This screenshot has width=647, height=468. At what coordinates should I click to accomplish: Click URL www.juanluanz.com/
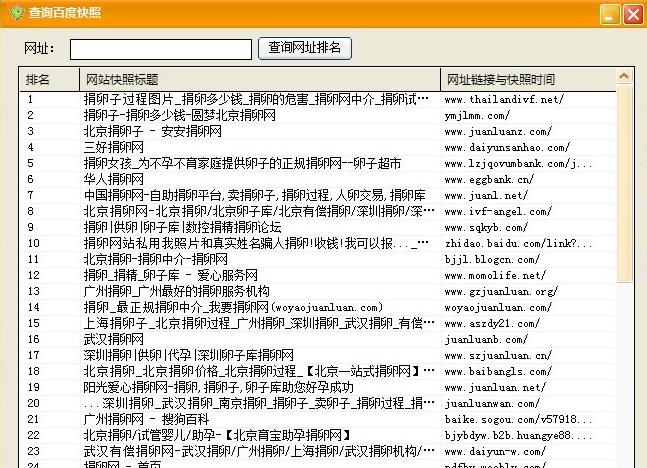tap(498, 132)
